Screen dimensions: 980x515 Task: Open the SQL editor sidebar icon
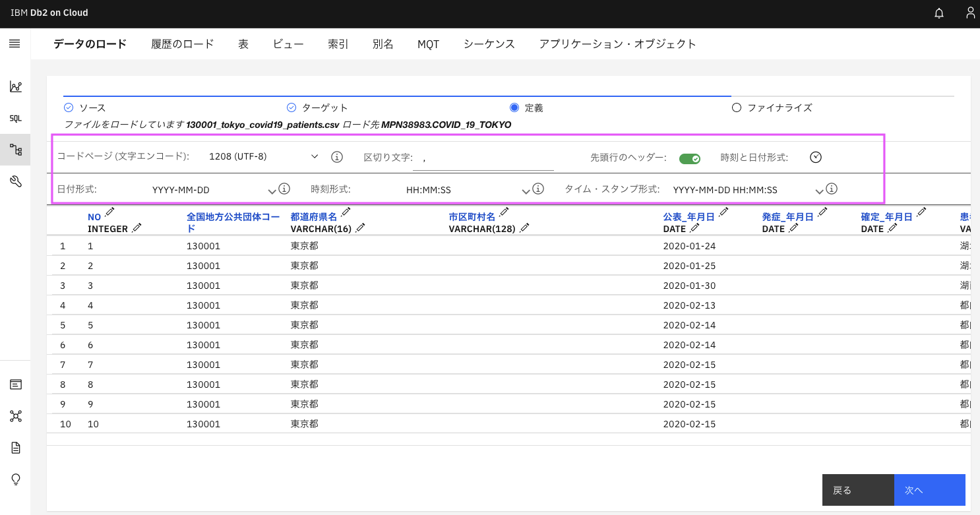(15, 119)
